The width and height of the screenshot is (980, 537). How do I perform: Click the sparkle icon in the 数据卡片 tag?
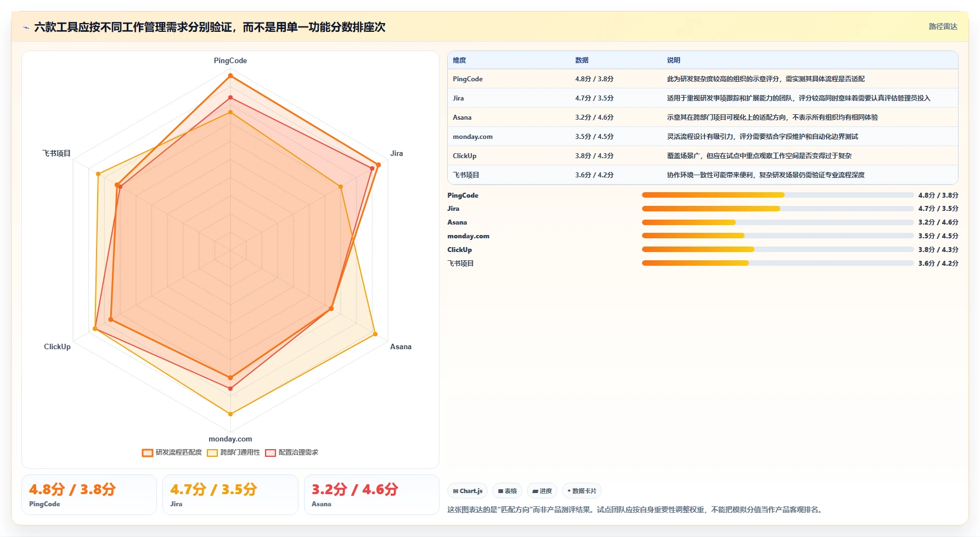(x=569, y=491)
